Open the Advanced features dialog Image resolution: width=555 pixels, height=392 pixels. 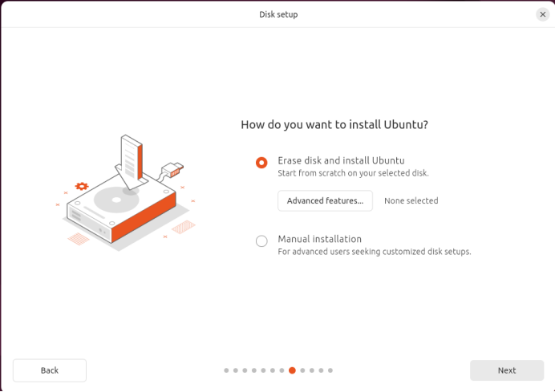point(325,200)
